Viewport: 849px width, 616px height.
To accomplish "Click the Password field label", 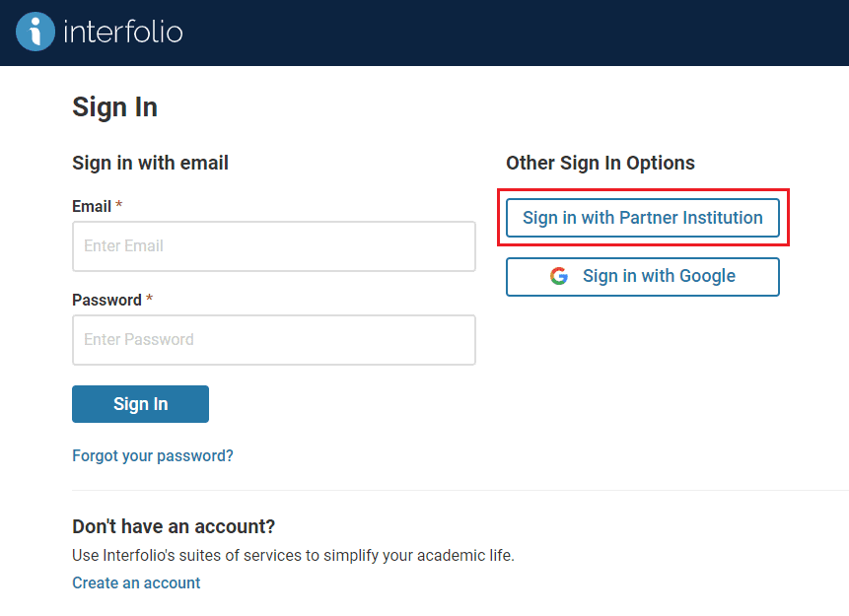I will pyautogui.click(x=106, y=300).
